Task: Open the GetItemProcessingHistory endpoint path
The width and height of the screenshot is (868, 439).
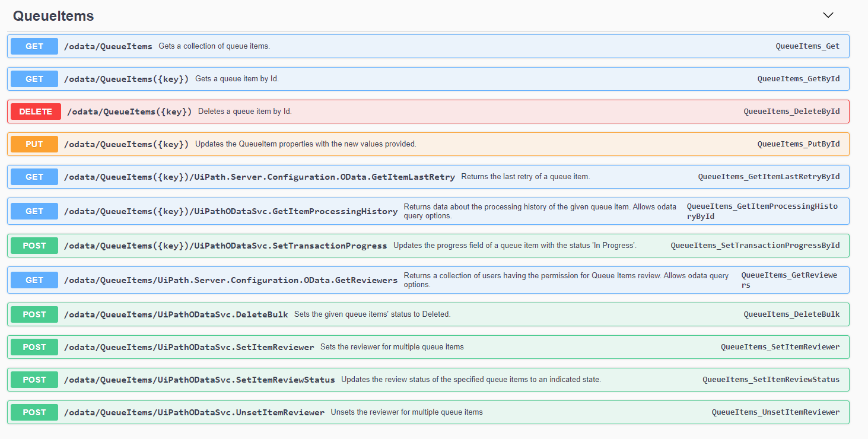Action: [230, 211]
